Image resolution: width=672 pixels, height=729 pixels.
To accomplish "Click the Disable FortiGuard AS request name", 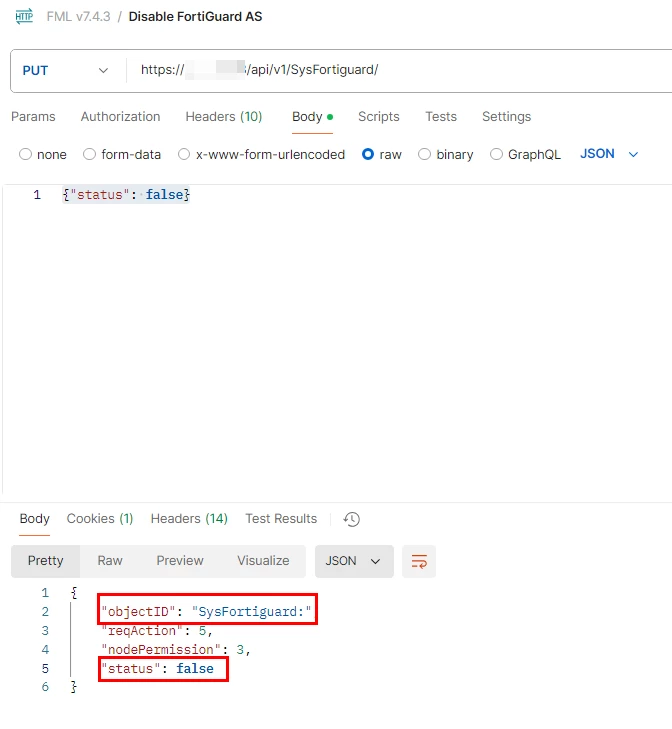I will 195,17.
